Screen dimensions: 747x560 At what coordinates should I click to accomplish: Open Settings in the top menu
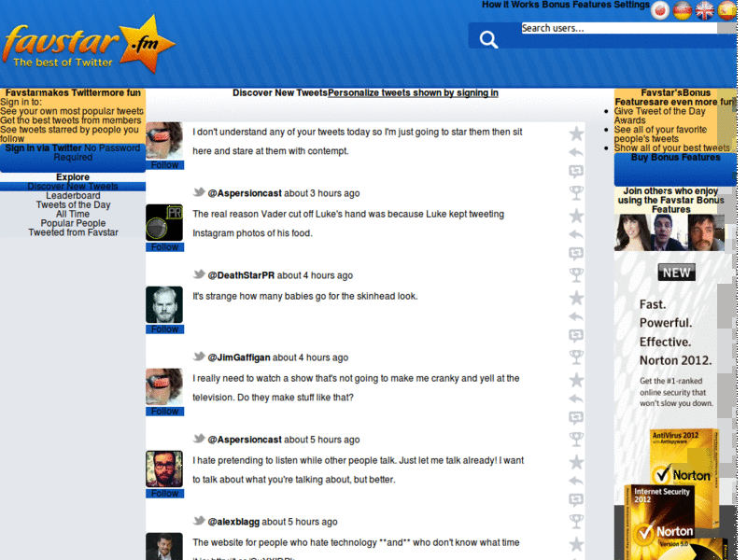click(x=631, y=5)
